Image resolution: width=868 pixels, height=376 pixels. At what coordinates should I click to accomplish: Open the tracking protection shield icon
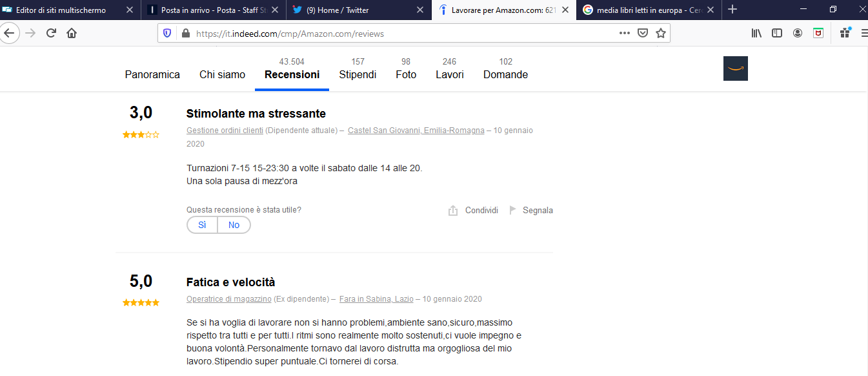(x=167, y=33)
